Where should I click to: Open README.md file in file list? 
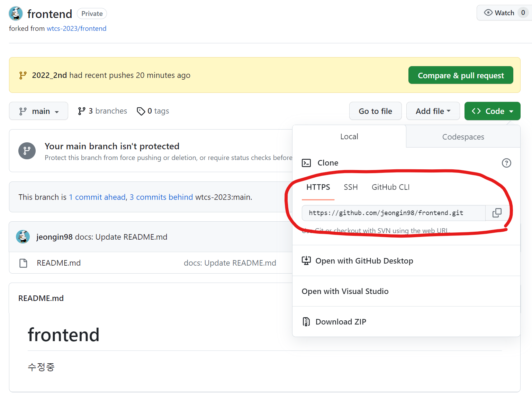click(x=58, y=263)
